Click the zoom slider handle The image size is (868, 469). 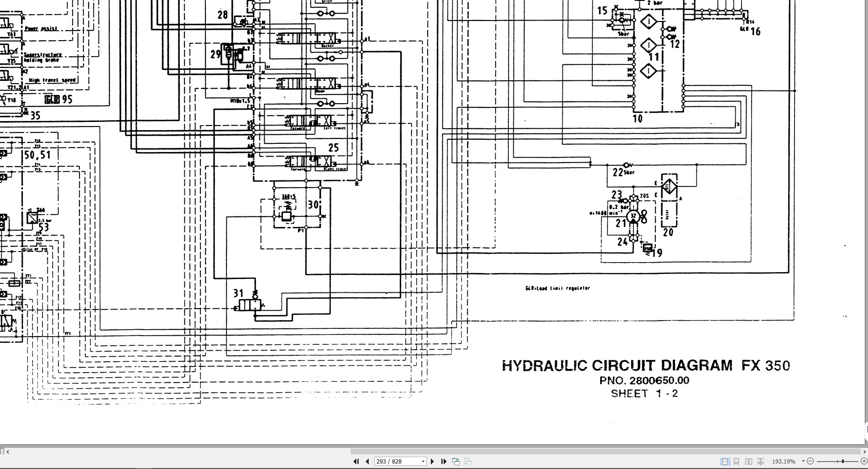click(843, 461)
